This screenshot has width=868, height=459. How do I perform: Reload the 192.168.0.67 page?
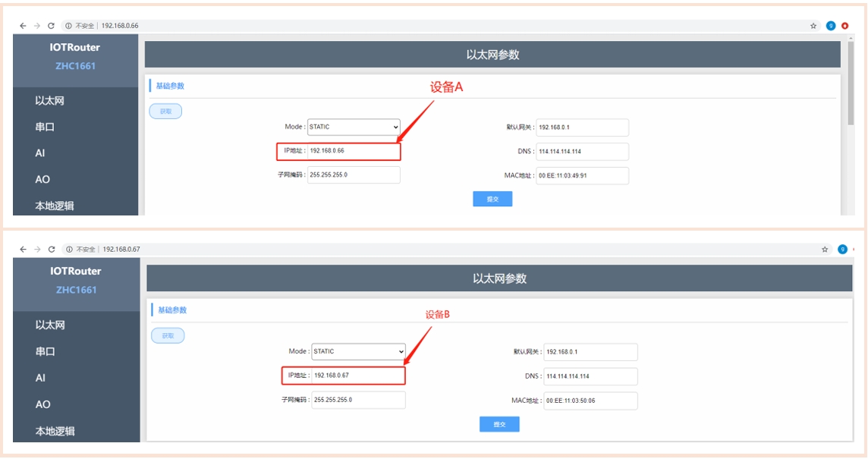point(51,249)
